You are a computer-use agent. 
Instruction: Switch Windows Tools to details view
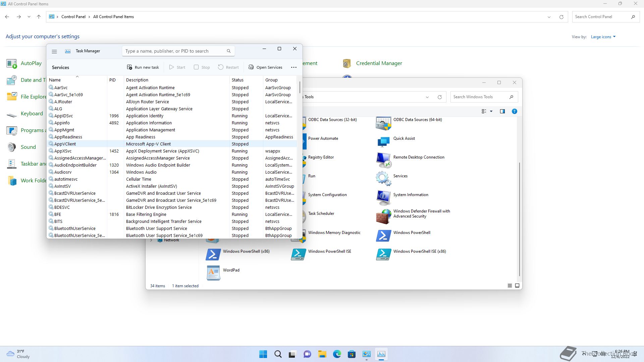click(x=510, y=286)
